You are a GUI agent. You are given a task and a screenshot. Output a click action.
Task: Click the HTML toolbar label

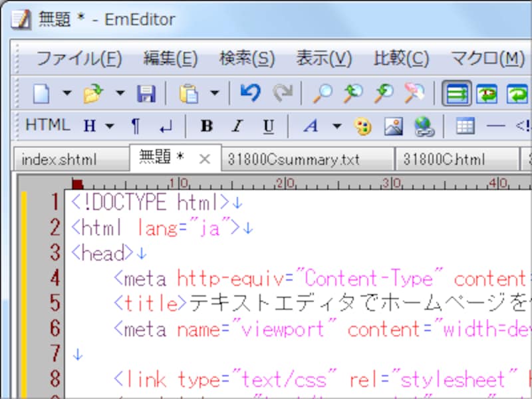point(48,125)
